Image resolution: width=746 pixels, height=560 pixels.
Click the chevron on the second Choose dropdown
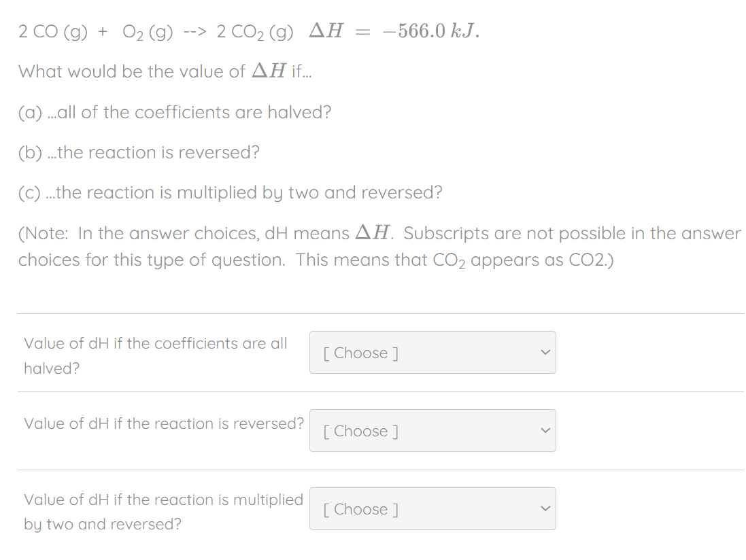pyautogui.click(x=544, y=430)
